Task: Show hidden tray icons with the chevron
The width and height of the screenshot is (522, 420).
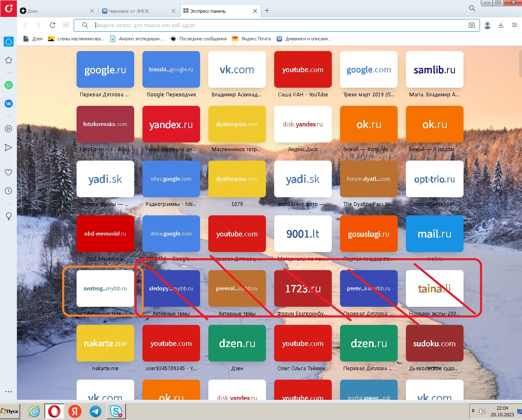Action: point(473,411)
